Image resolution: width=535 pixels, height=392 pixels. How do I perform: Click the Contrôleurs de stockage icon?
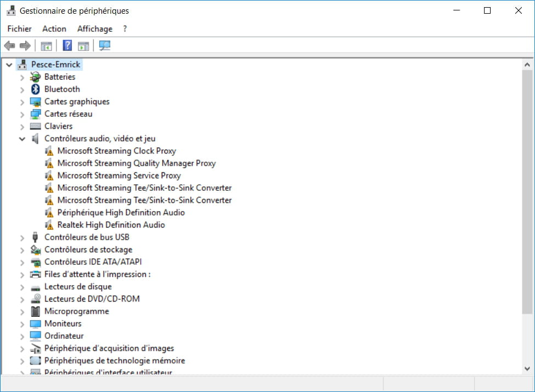click(x=35, y=250)
